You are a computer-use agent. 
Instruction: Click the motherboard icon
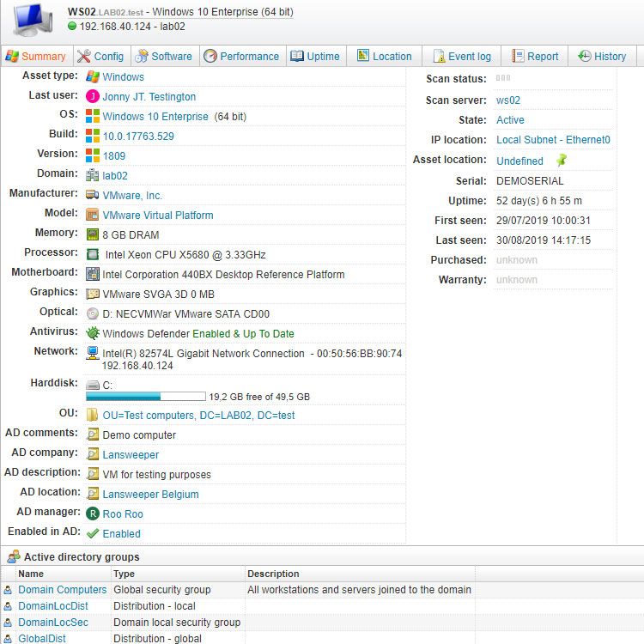coord(93,274)
